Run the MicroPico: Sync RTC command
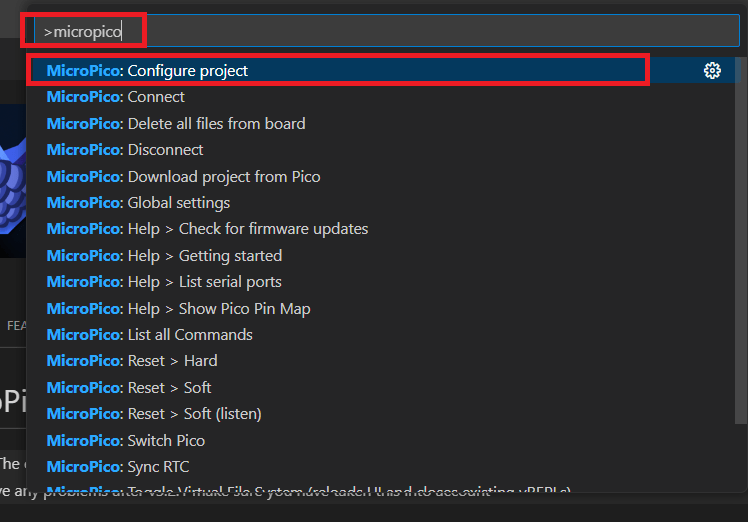The image size is (749, 527). tap(117, 467)
